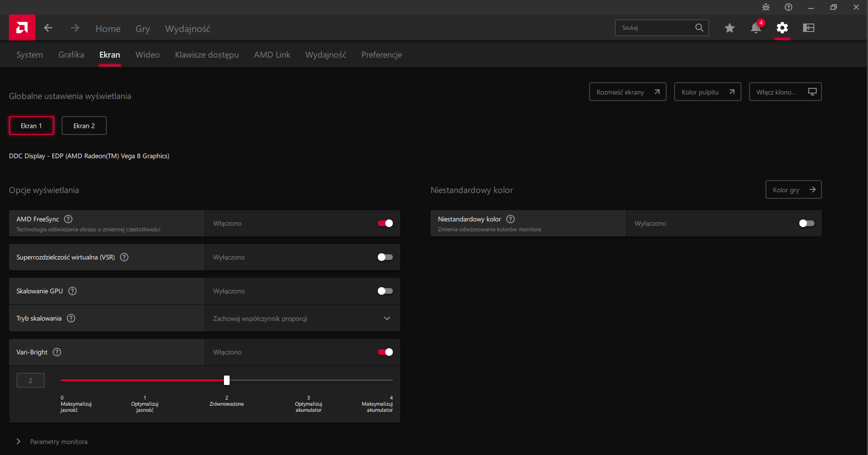Click the AMD logo home icon
The height and width of the screenshot is (455, 868).
tap(22, 28)
